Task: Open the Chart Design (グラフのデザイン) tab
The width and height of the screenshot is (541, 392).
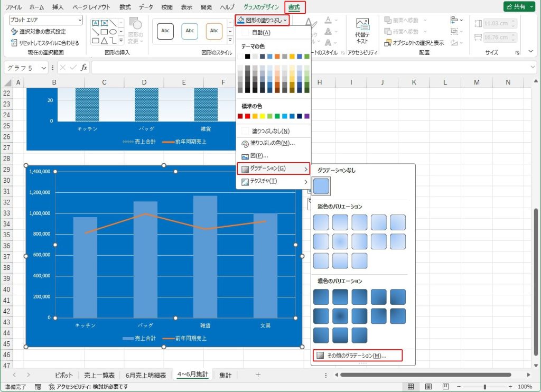Action: 260,7
